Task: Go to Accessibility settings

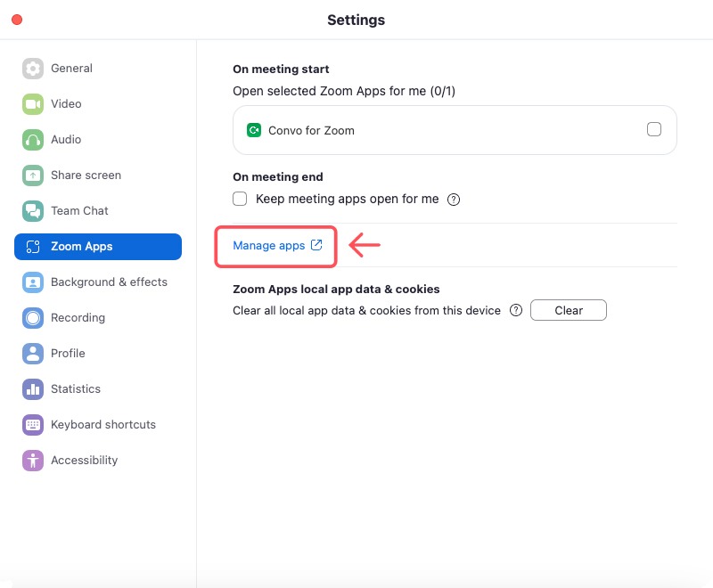Action: pos(84,461)
